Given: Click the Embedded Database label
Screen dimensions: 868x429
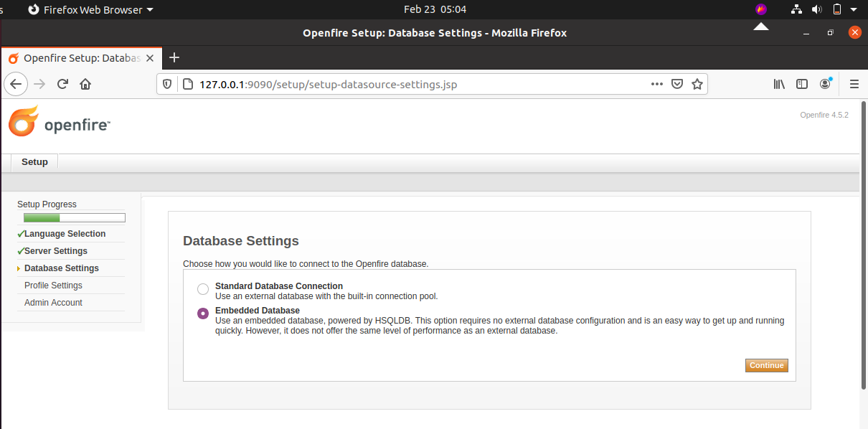Looking at the screenshot, I should click(x=258, y=311).
